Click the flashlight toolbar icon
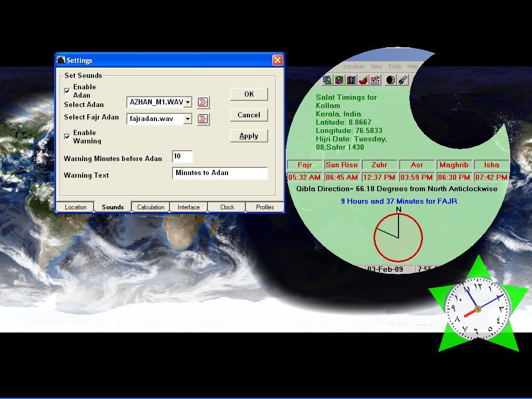The height and width of the screenshot is (399, 532). coord(403,80)
